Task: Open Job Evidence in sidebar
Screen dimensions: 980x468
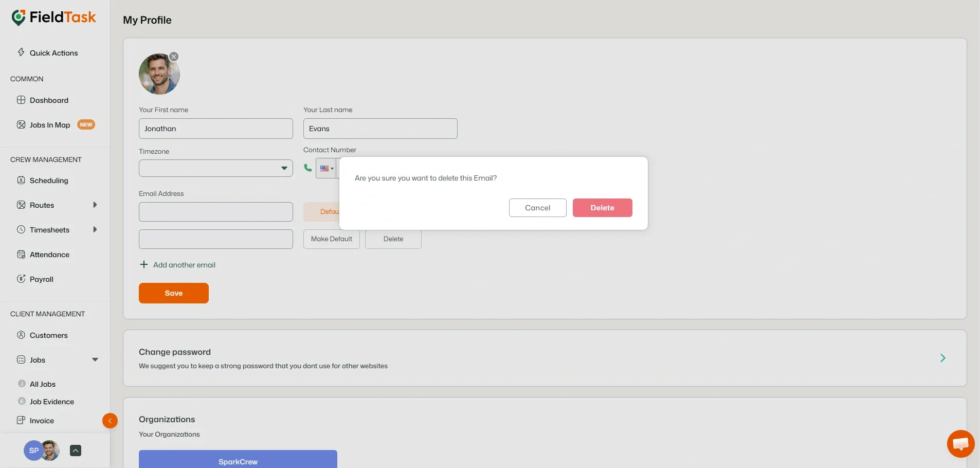Action: (52, 402)
